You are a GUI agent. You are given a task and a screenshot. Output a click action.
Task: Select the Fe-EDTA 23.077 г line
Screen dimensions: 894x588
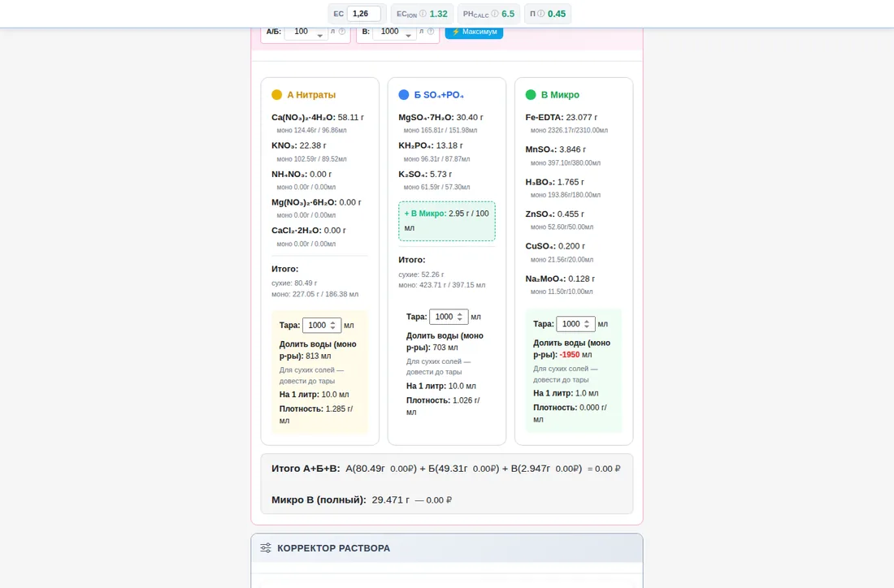coord(562,118)
